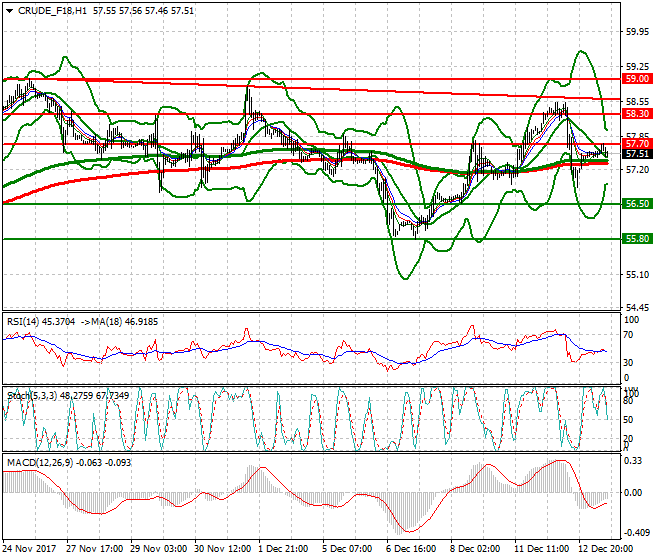
Task: Click the 59.25 price scale value
Action: click(x=637, y=67)
